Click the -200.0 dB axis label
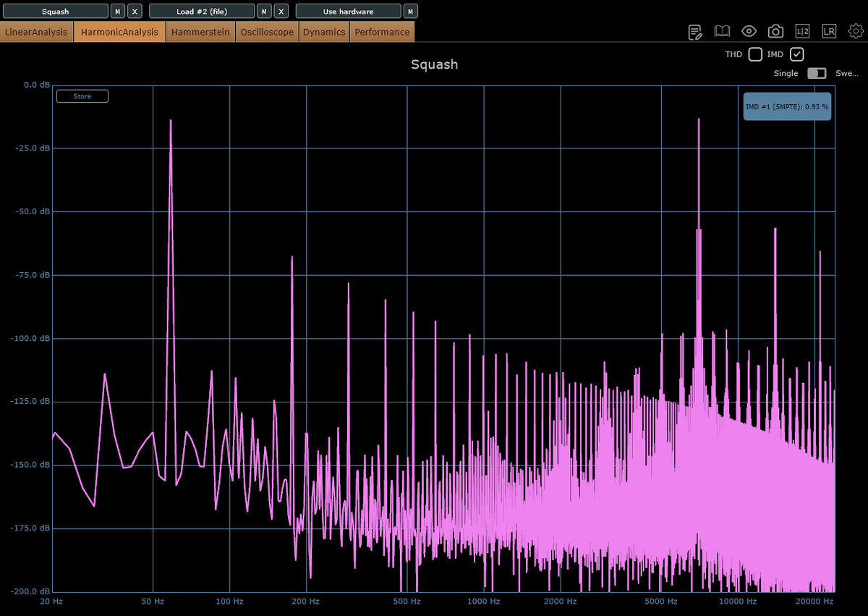Viewport: 868px width, 616px height. [30, 591]
